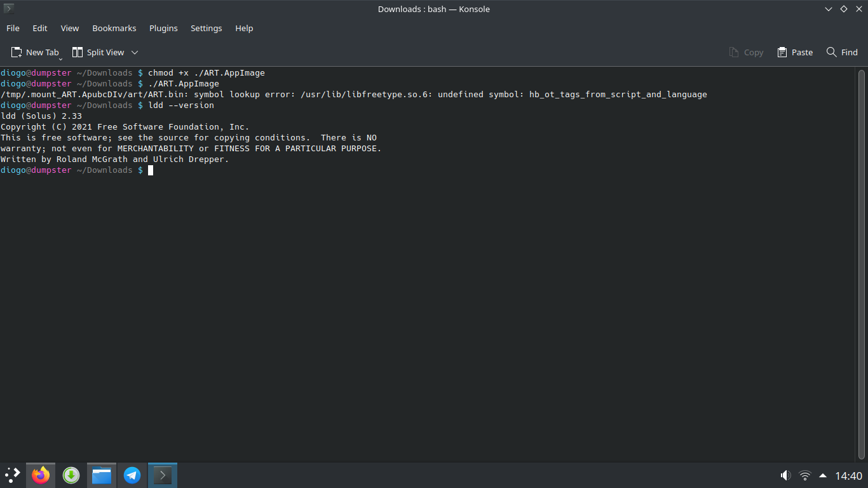868x488 pixels.
Task: Open the File menu
Action: click(13, 28)
